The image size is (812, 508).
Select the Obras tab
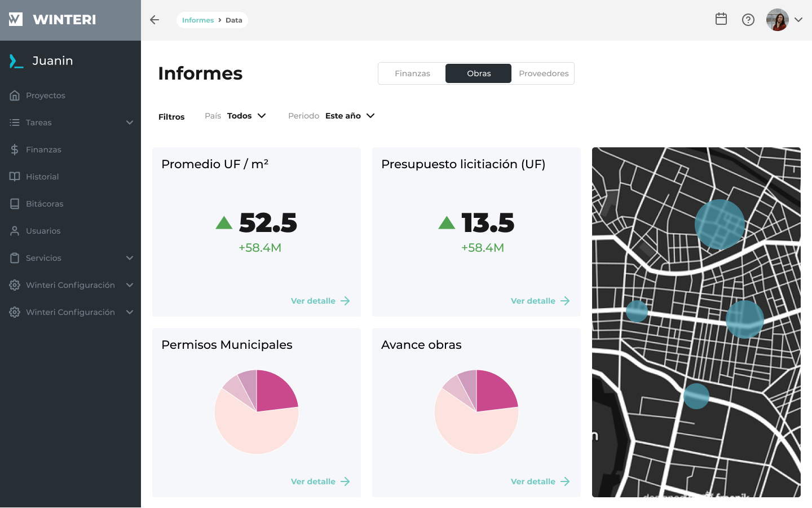coord(478,73)
